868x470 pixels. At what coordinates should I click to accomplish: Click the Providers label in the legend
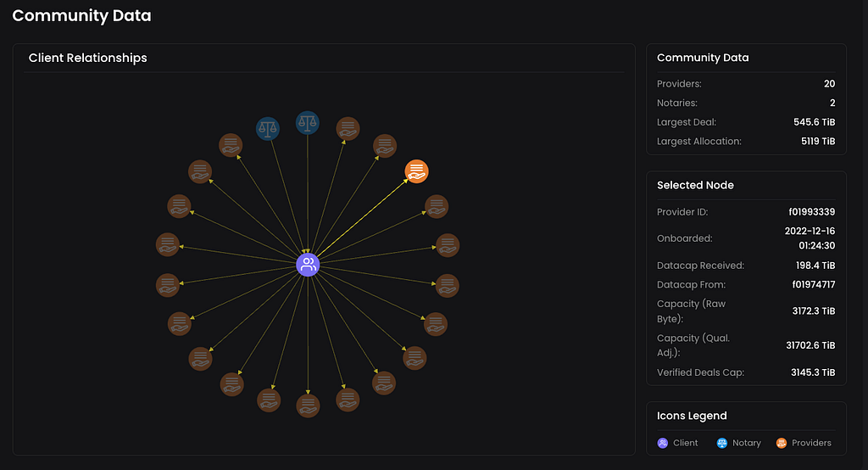tap(811, 443)
